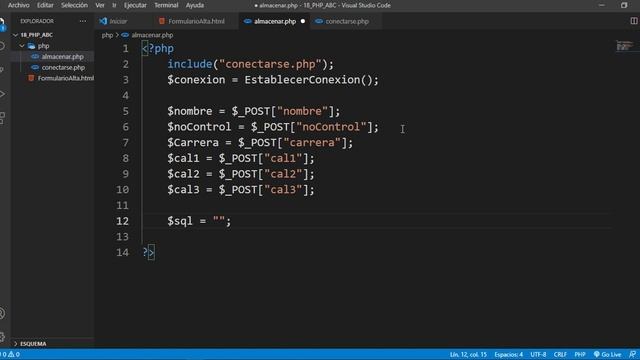Change language mode via PHP status item
Viewport: 640px width, 360px height.
[x=580, y=354]
